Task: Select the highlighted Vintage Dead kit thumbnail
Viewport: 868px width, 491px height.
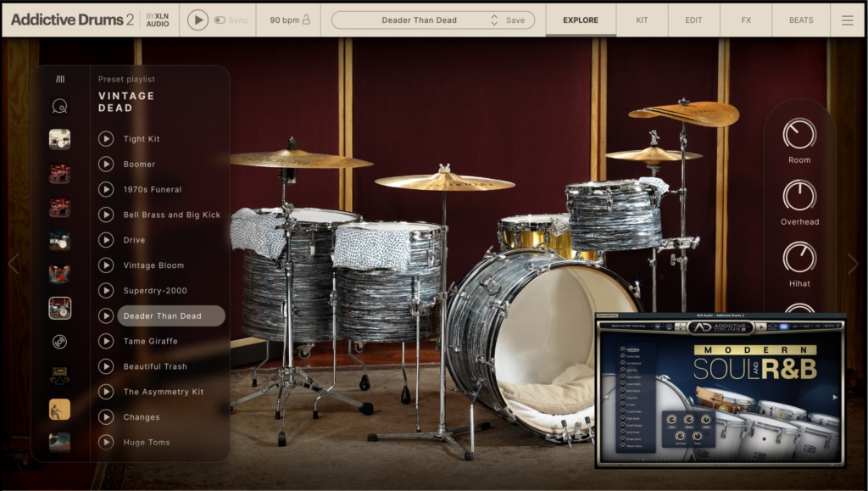Action: [60, 308]
